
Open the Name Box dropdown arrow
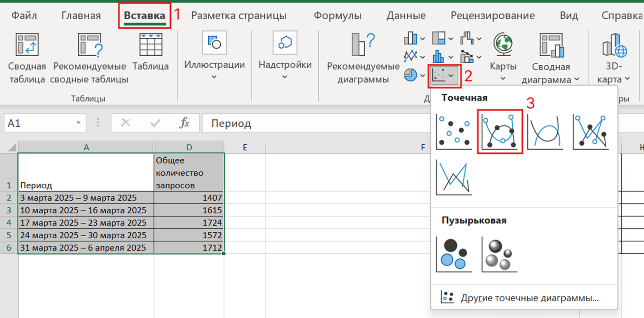pyautogui.click(x=78, y=123)
